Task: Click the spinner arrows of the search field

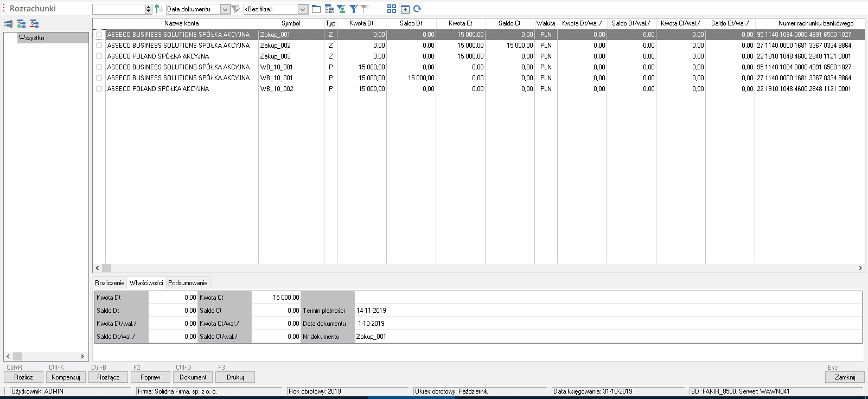Action: point(149,9)
